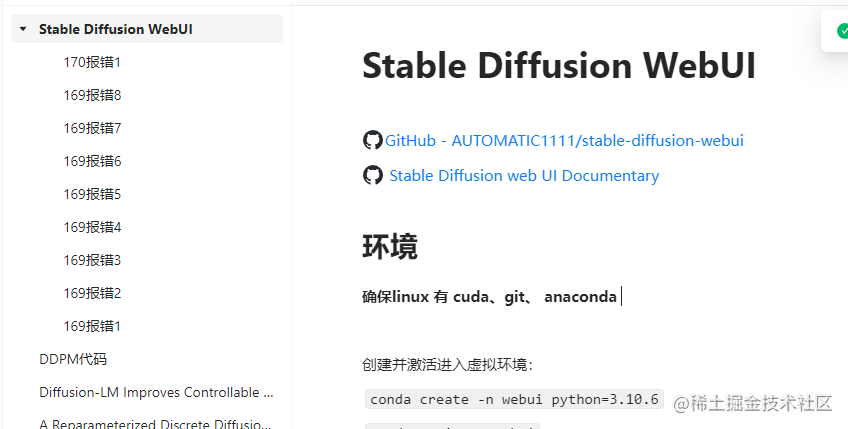Open 169报错2 in the sidebar

pos(92,293)
